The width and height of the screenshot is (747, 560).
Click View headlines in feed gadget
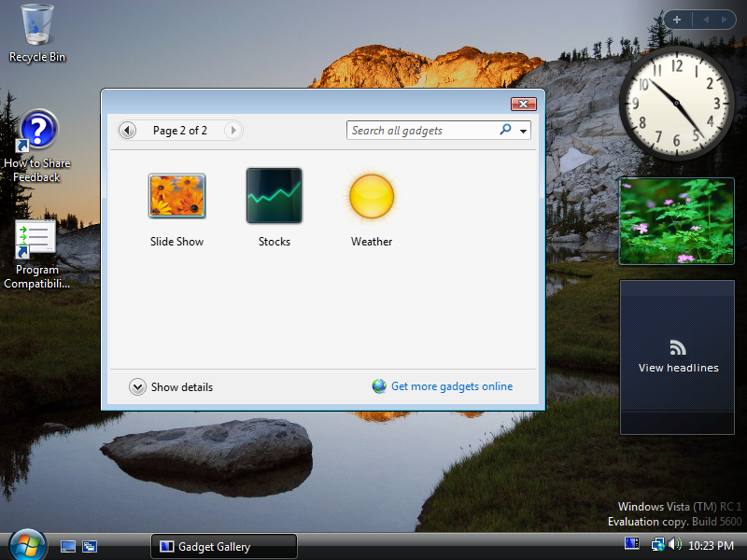tap(679, 368)
